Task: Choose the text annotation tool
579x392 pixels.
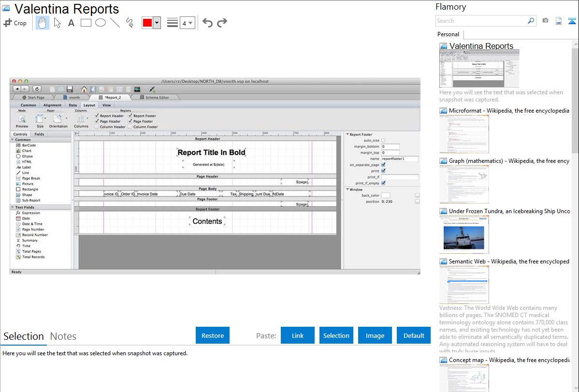Action: pyautogui.click(x=71, y=23)
